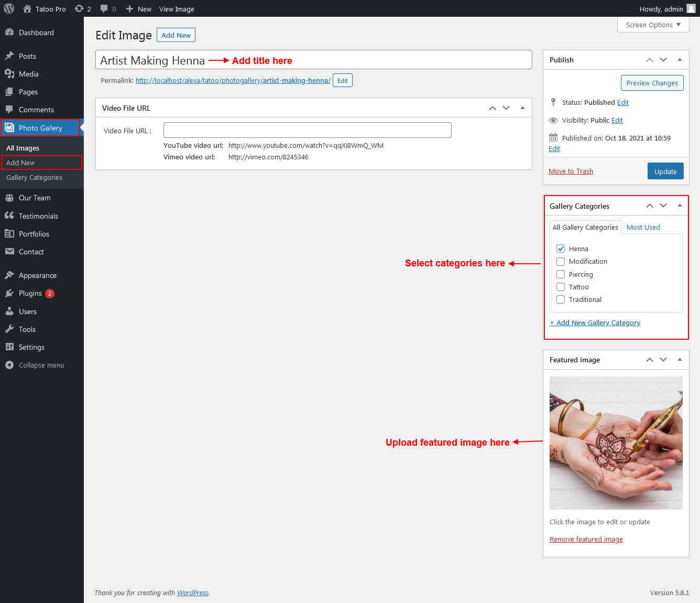Click the plus New icon in admin bar

129,9
